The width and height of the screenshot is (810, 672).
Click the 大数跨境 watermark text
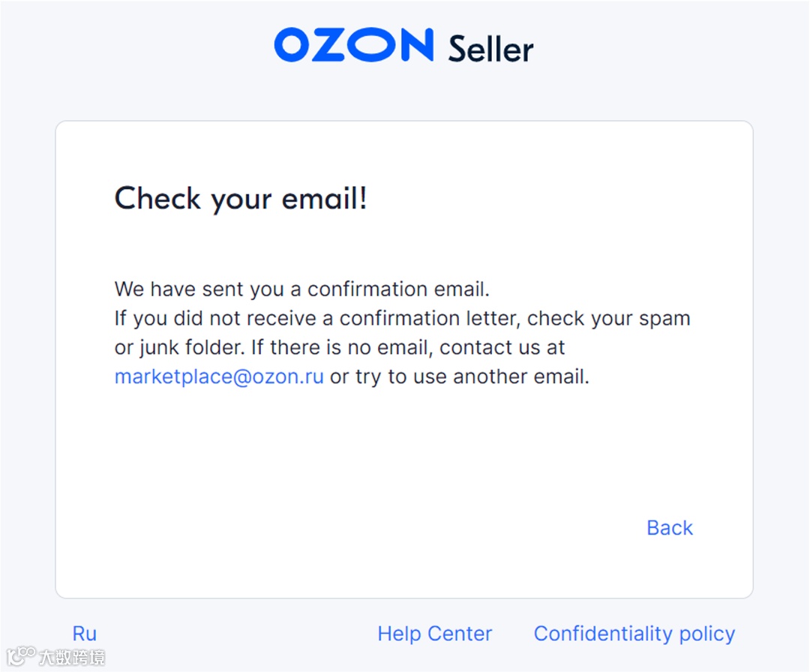coord(72,658)
